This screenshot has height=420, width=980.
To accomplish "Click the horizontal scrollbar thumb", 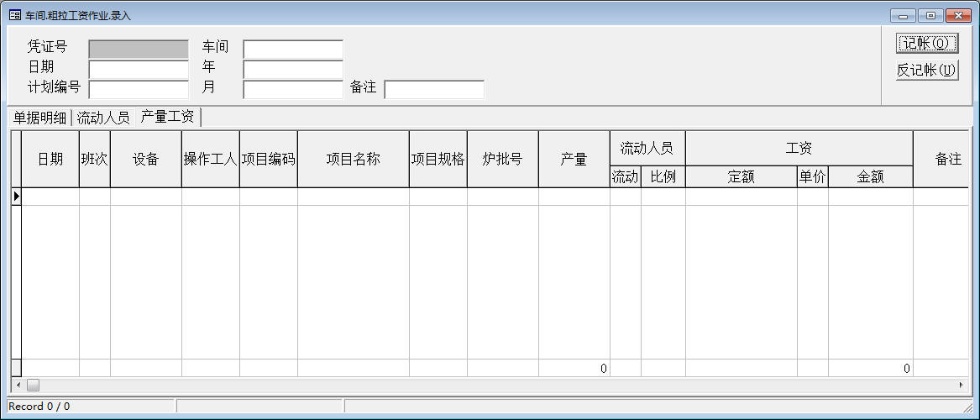I will [33, 385].
